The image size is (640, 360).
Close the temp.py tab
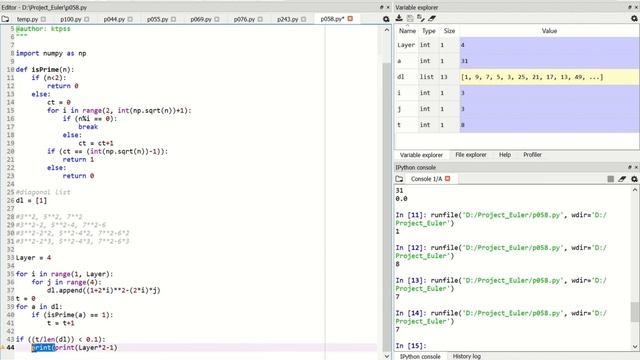[43, 19]
